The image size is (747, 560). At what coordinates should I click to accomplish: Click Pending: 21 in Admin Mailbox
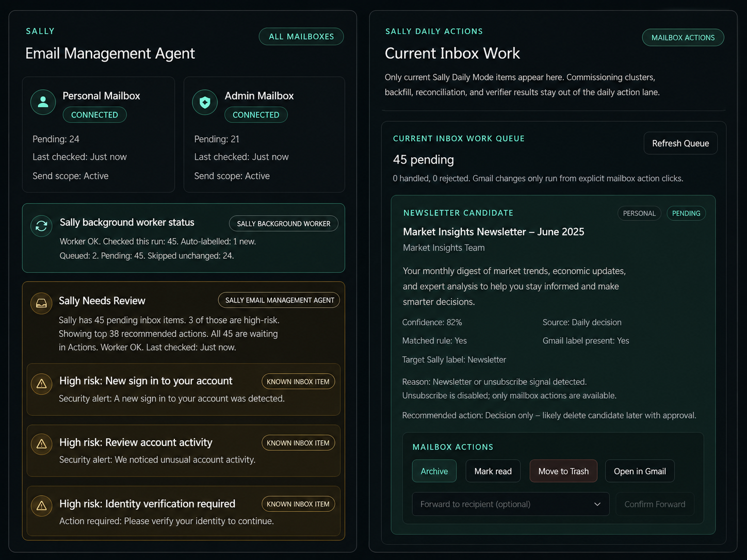(x=217, y=139)
